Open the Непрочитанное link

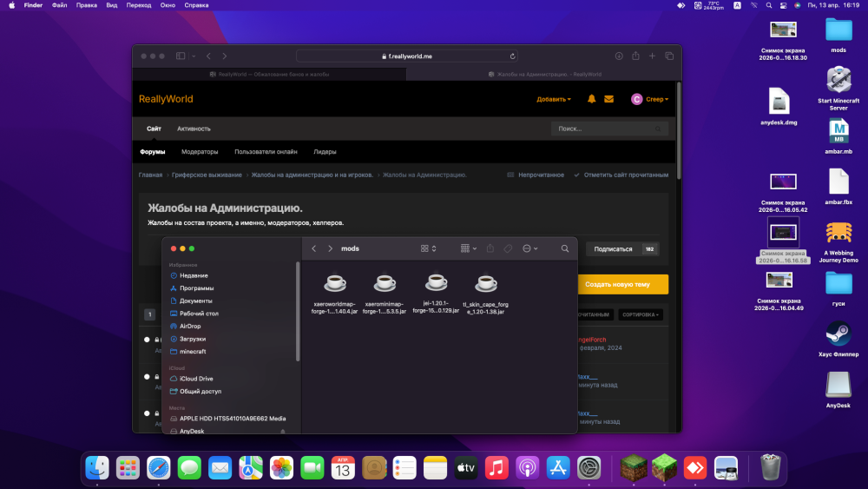coord(536,175)
